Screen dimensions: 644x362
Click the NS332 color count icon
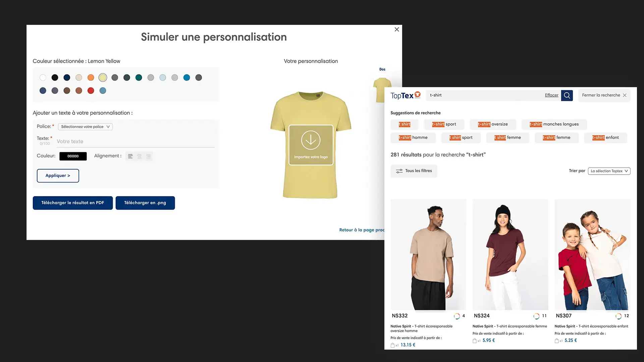click(457, 316)
